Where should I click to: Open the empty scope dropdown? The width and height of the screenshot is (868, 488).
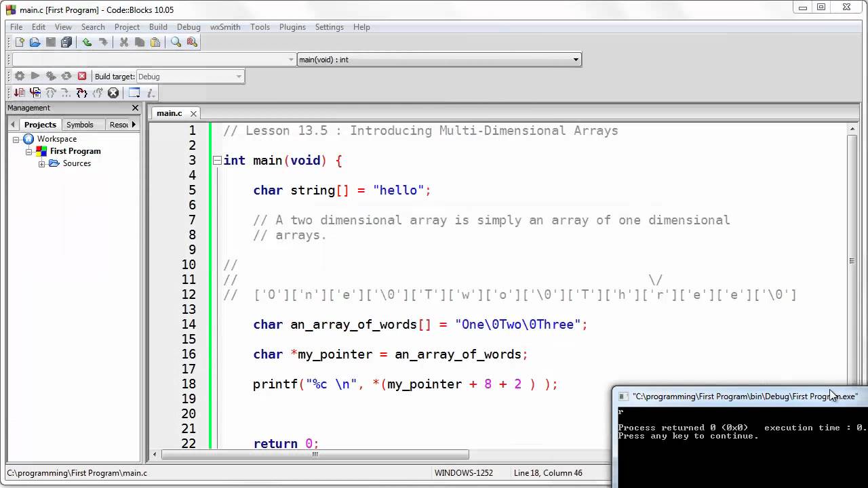point(154,60)
